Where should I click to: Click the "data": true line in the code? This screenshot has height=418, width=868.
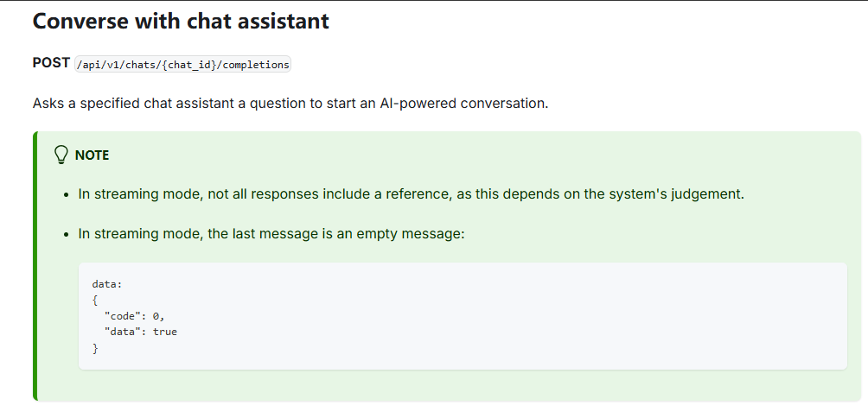pyautogui.click(x=140, y=332)
